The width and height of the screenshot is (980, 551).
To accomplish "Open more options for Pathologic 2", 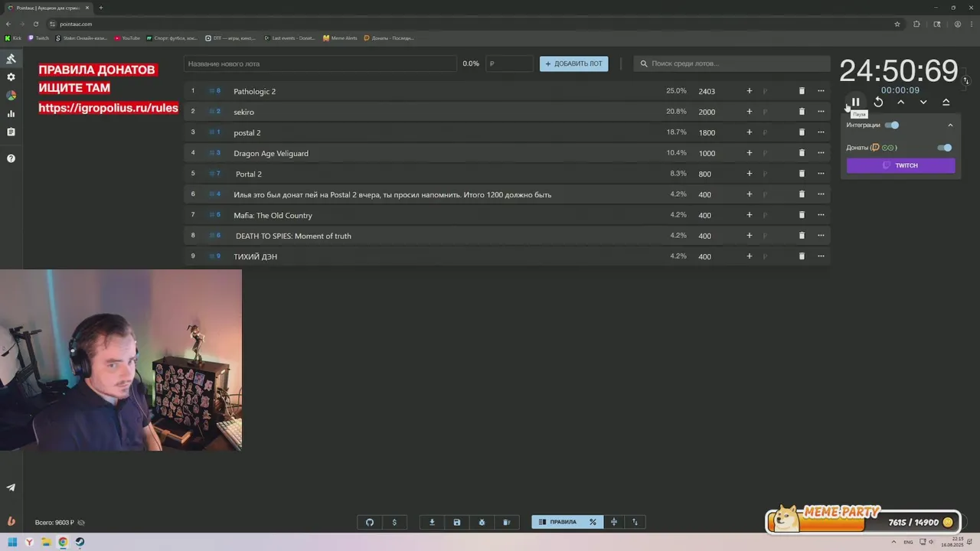I will [x=821, y=91].
